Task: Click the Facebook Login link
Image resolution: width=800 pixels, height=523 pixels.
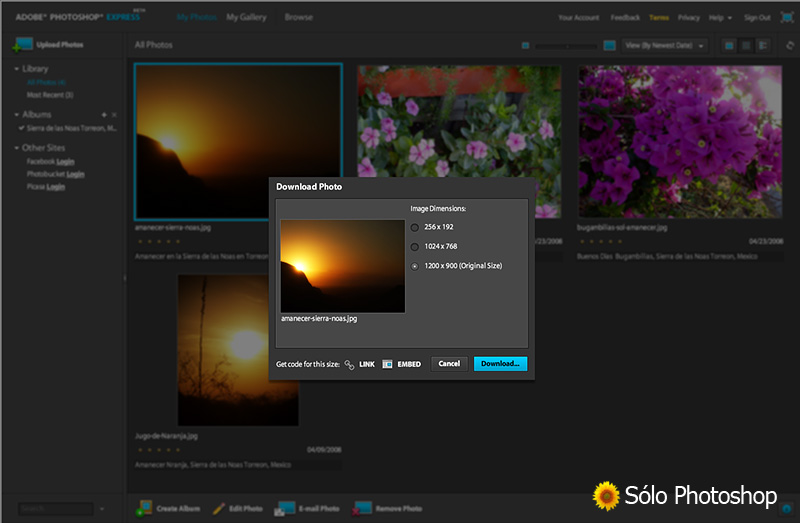Action: tap(65, 162)
